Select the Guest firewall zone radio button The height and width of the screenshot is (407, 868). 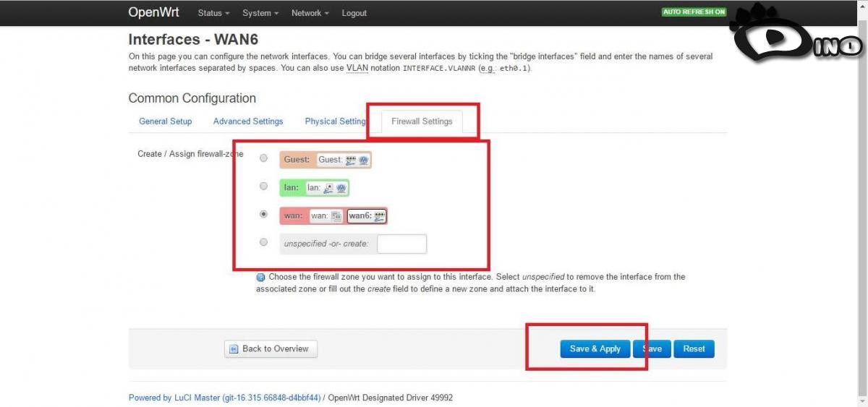(263, 158)
